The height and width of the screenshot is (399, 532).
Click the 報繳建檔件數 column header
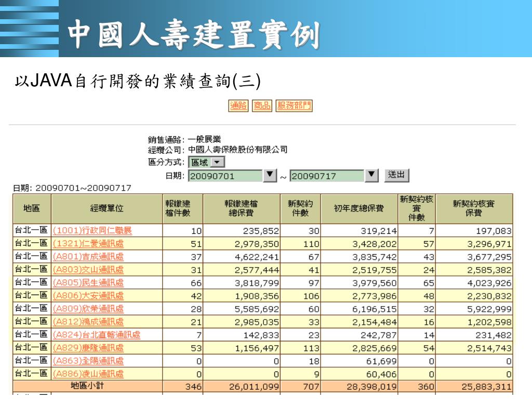coord(182,208)
